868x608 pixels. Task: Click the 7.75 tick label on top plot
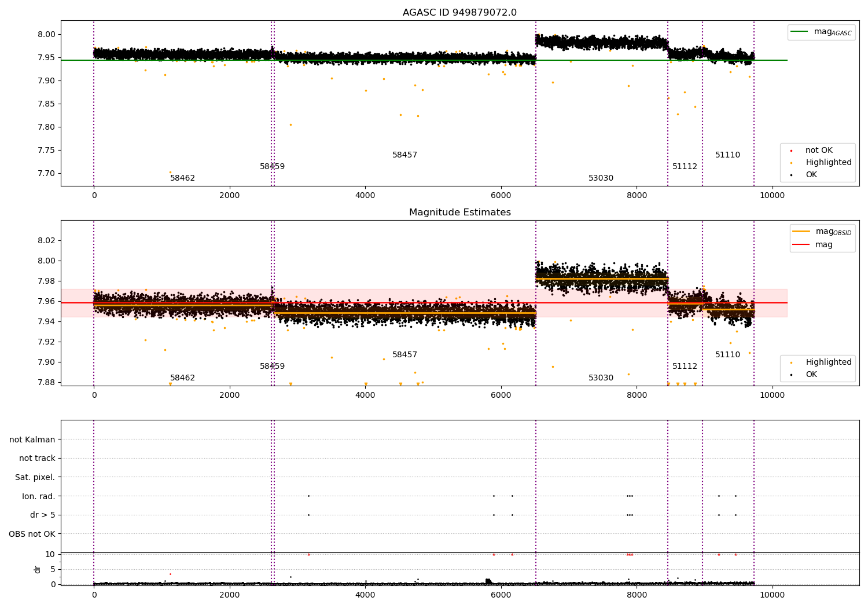click(46, 150)
